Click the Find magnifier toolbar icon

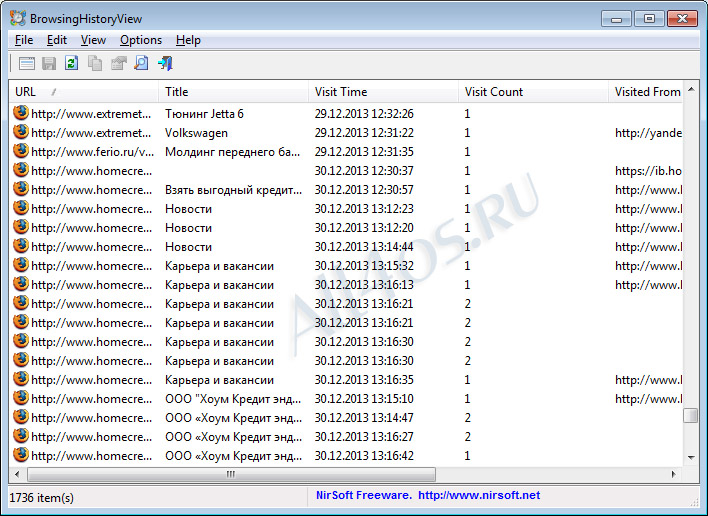(x=141, y=63)
